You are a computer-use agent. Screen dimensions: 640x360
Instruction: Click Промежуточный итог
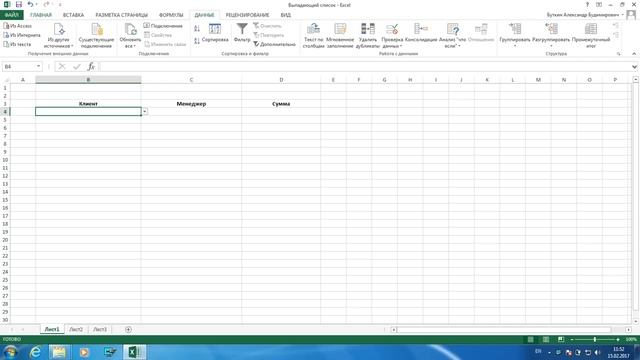[591, 36]
